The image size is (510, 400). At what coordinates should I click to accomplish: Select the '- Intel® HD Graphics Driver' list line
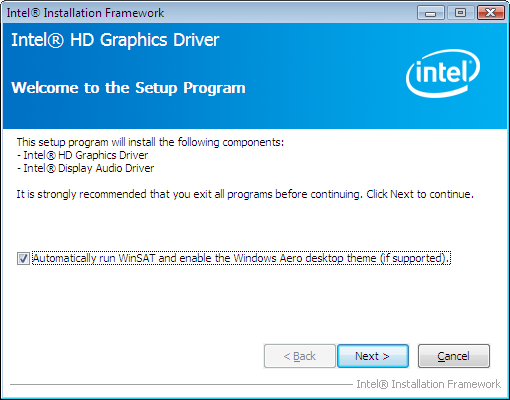pos(82,155)
